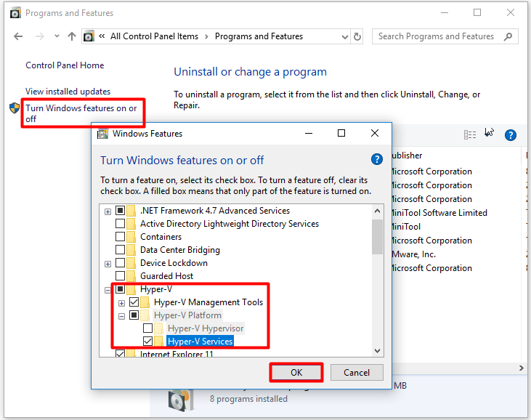The image size is (531, 420).
Task: Click the shield icon beside Windows features link
Action: tap(15, 108)
